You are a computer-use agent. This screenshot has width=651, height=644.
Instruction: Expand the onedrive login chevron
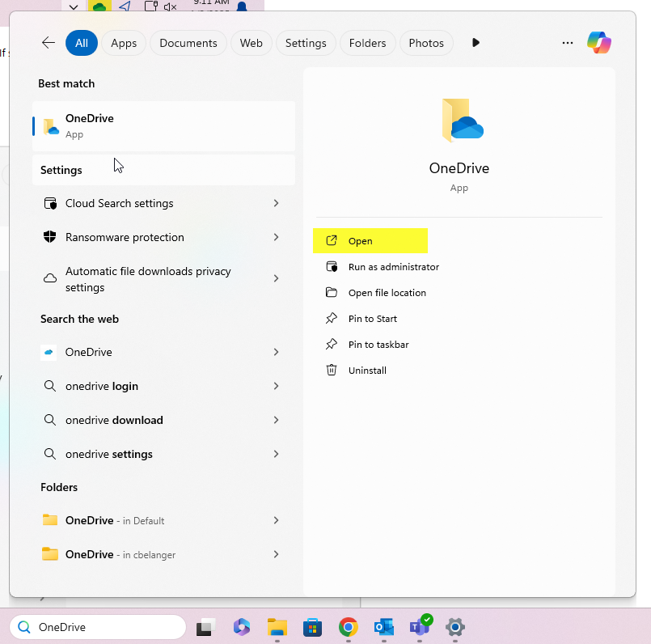coord(276,387)
